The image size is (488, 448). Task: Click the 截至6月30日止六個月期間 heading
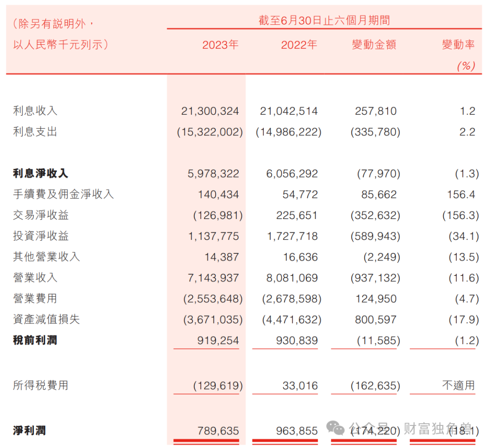tap(324, 20)
